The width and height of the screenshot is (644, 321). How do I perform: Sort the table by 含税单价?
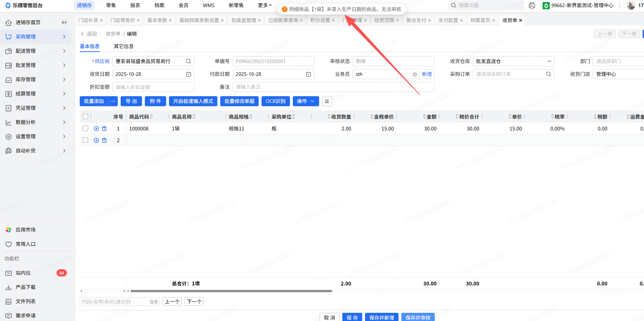pos(372,117)
